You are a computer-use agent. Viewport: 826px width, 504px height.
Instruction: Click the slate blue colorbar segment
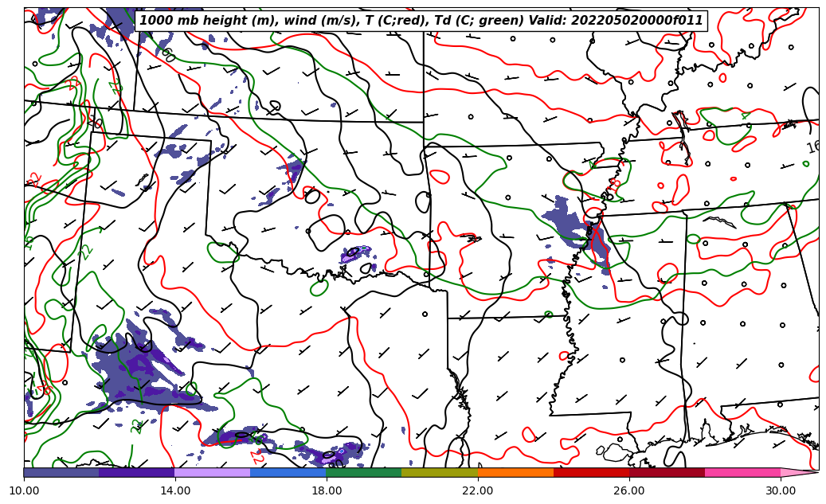pos(61,472)
